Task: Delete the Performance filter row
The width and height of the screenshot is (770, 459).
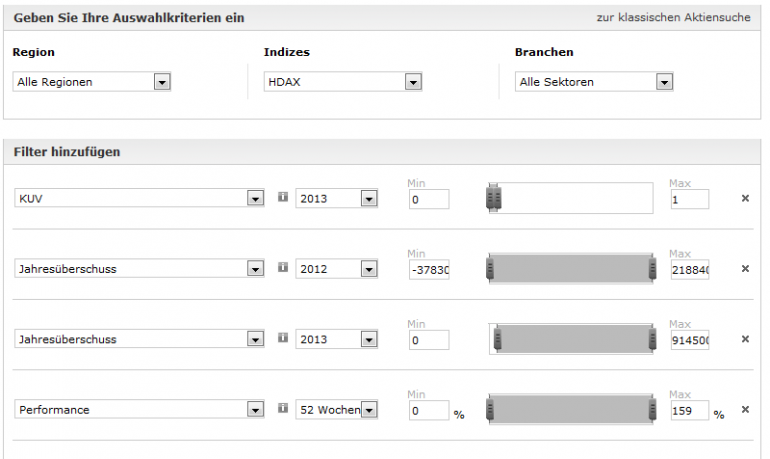Action: [x=744, y=409]
